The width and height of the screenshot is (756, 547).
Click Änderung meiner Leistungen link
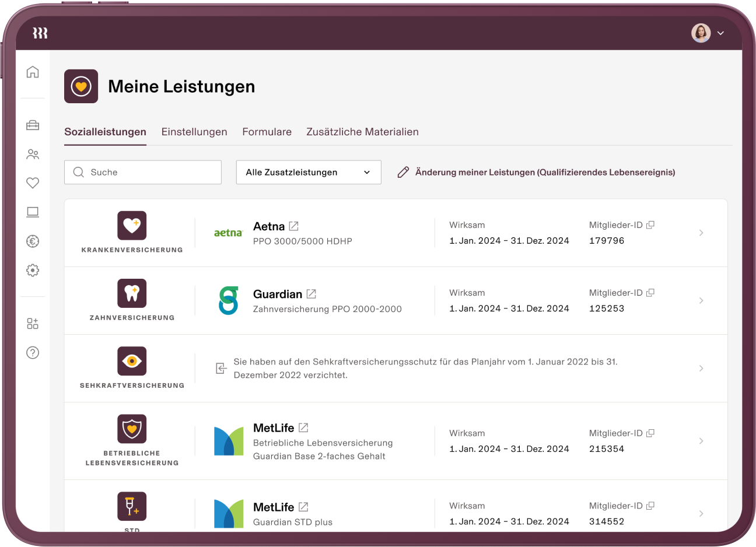point(544,173)
